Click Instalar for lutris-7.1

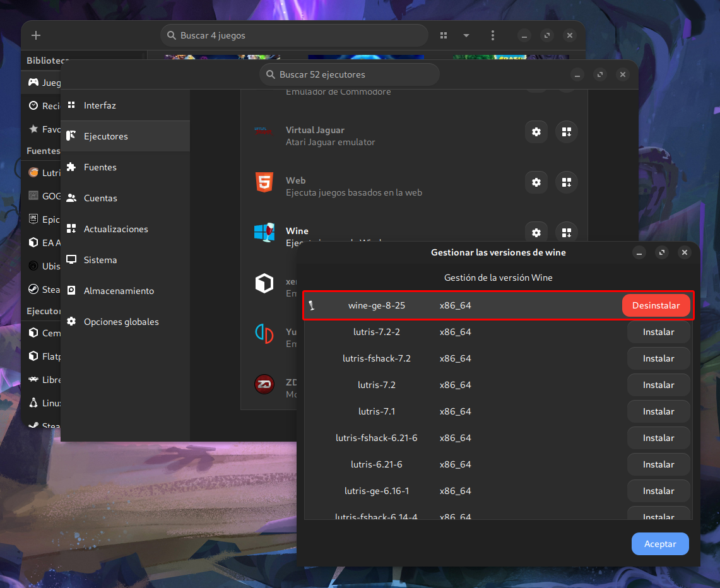[x=658, y=412]
